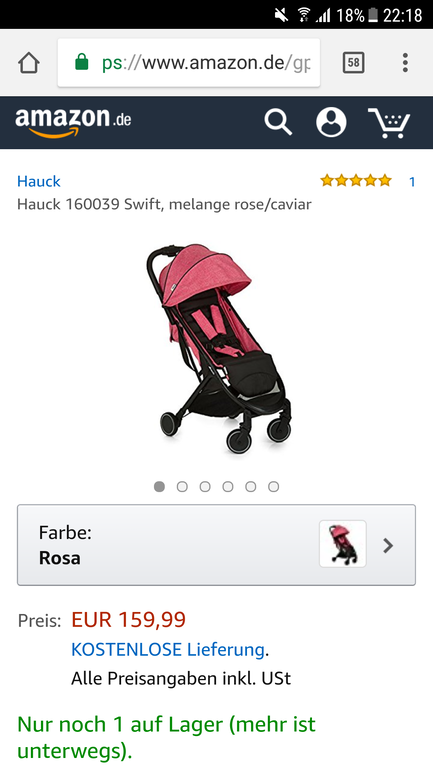This screenshot has width=433, height=770.
Task: Tap the address bar URL field
Action: tap(189, 63)
